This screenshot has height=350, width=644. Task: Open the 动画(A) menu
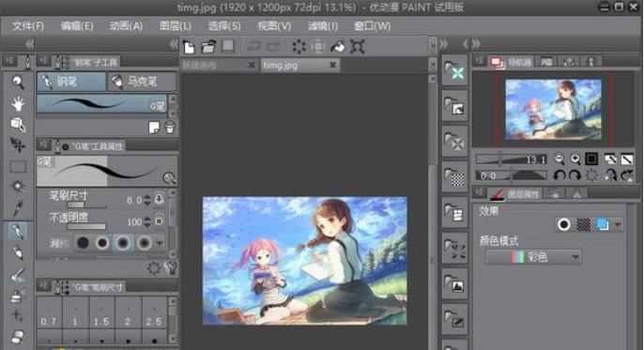(x=126, y=26)
